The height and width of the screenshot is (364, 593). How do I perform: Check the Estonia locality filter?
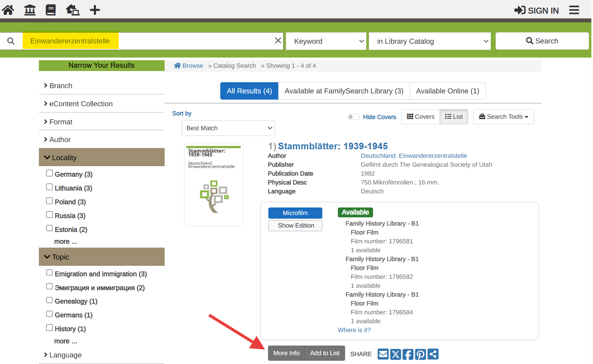pos(49,228)
